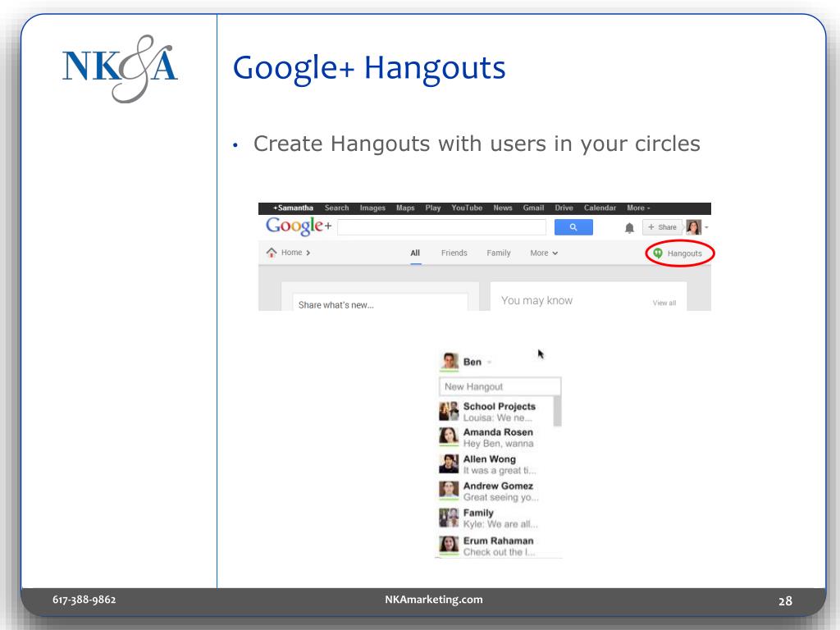Open the Family group conversation
840x630 pixels.
click(495, 518)
